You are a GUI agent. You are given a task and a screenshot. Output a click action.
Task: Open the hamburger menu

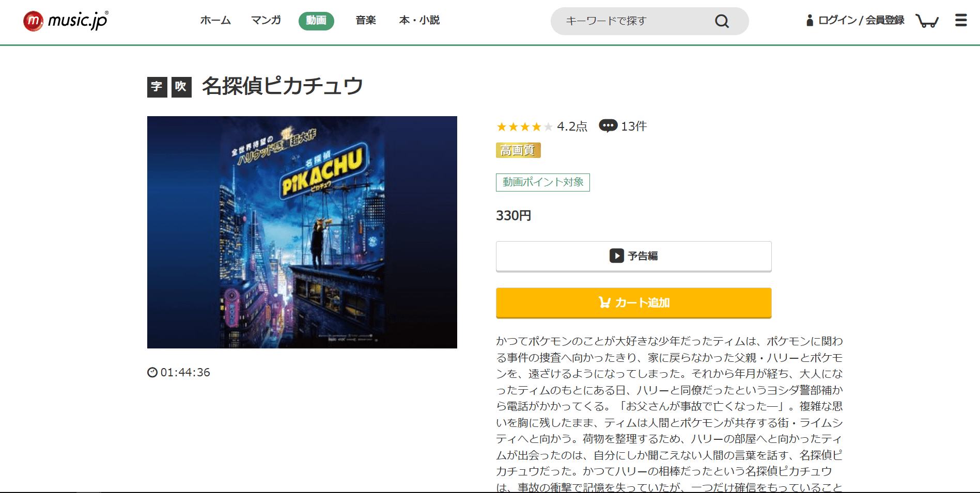click(x=961, y=20)
